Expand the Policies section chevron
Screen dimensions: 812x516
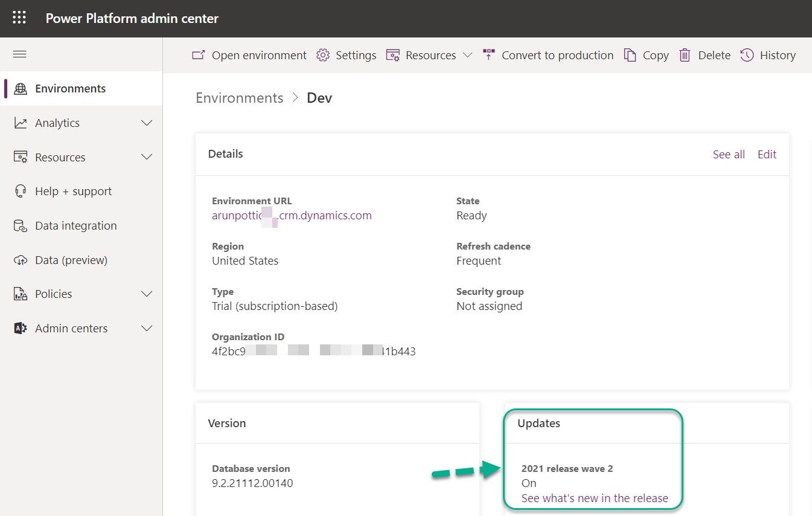pyautogui.click(x=147, y=294)
